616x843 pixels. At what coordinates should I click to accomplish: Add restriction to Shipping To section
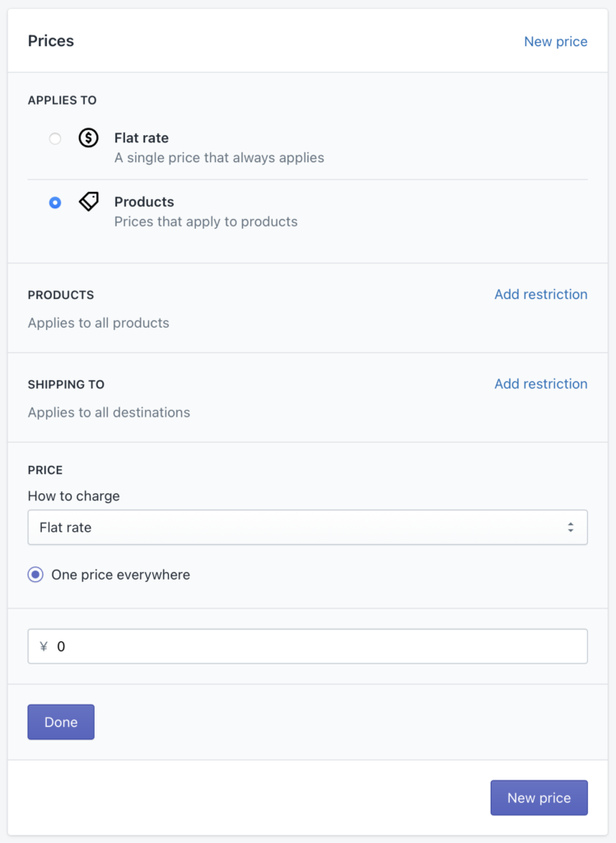(x=541, y=384)
